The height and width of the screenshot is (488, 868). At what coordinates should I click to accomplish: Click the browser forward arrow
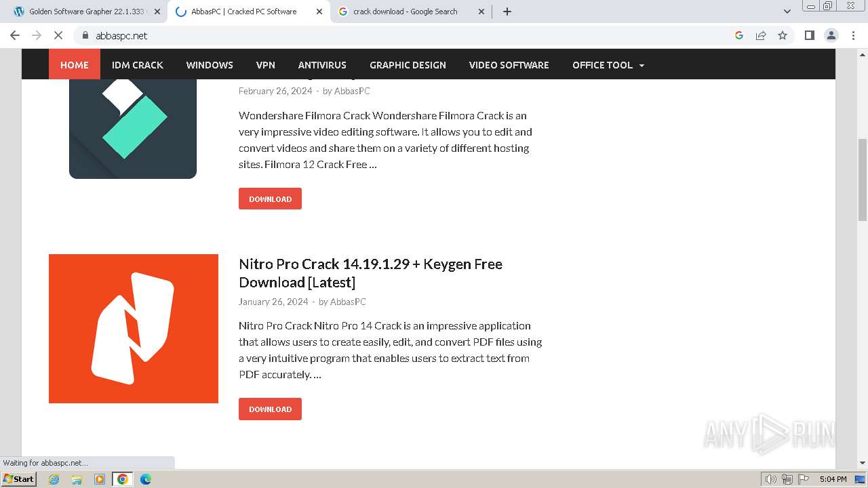coord(37,35)
